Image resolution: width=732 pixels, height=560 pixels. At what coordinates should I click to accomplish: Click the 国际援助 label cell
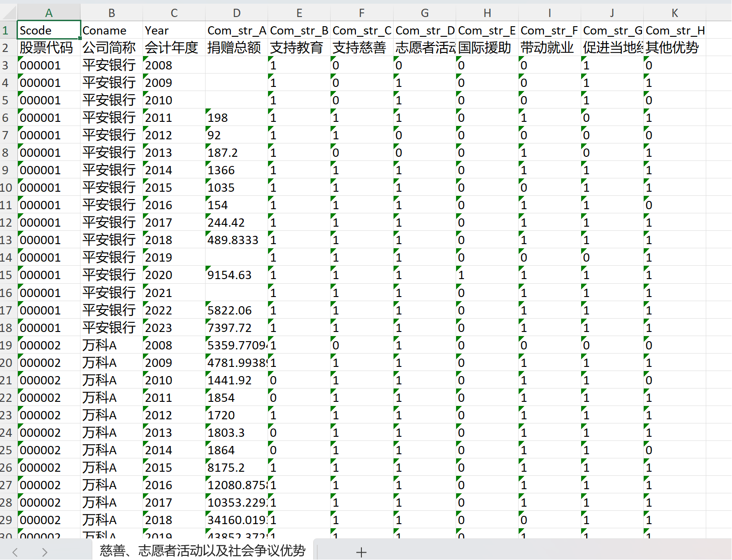point(487,48)
